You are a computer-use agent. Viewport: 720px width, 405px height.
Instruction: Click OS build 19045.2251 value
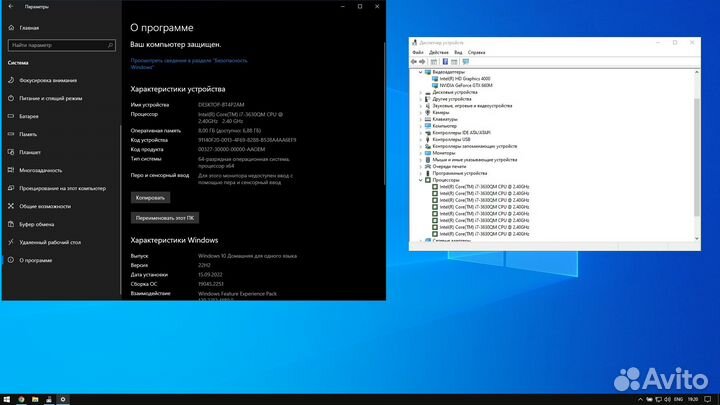click(211, 284)
